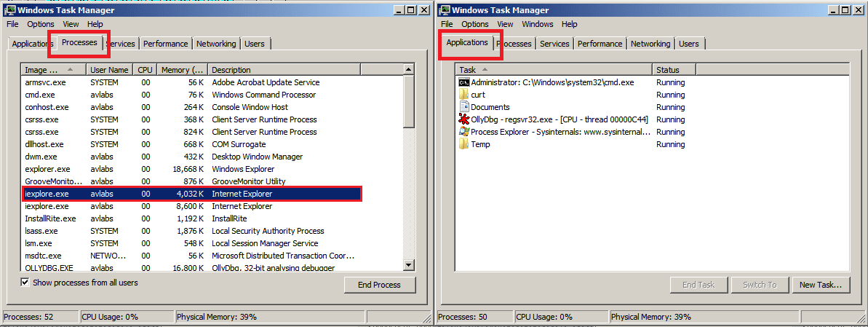
Task: Select the 'OllyDbg - regsvr32.exe' task name
Action: 559,119
